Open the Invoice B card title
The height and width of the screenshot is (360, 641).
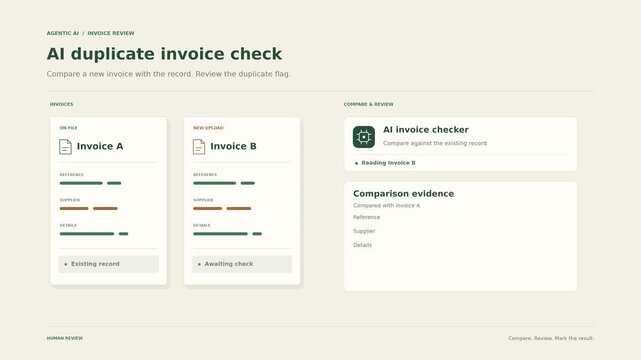(233, 146)
